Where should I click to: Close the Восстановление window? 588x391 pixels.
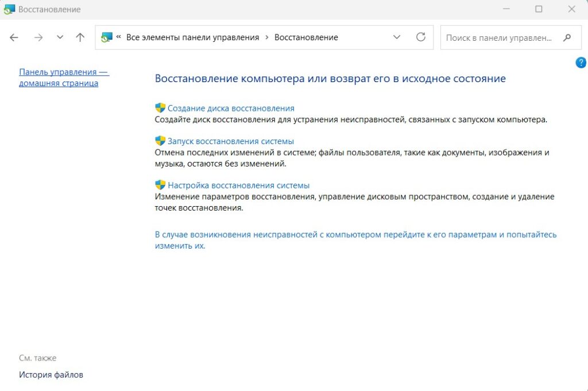pos(571,9)
